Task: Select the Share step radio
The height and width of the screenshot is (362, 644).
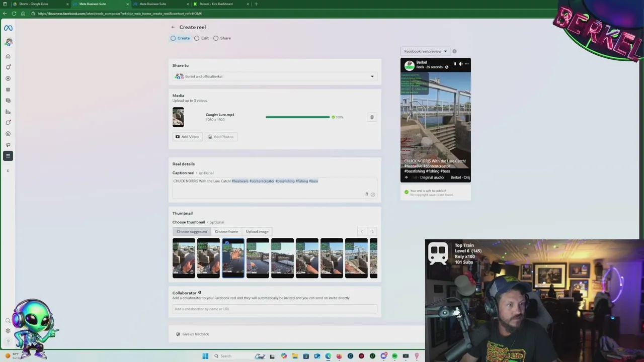Action: (216, 38)
